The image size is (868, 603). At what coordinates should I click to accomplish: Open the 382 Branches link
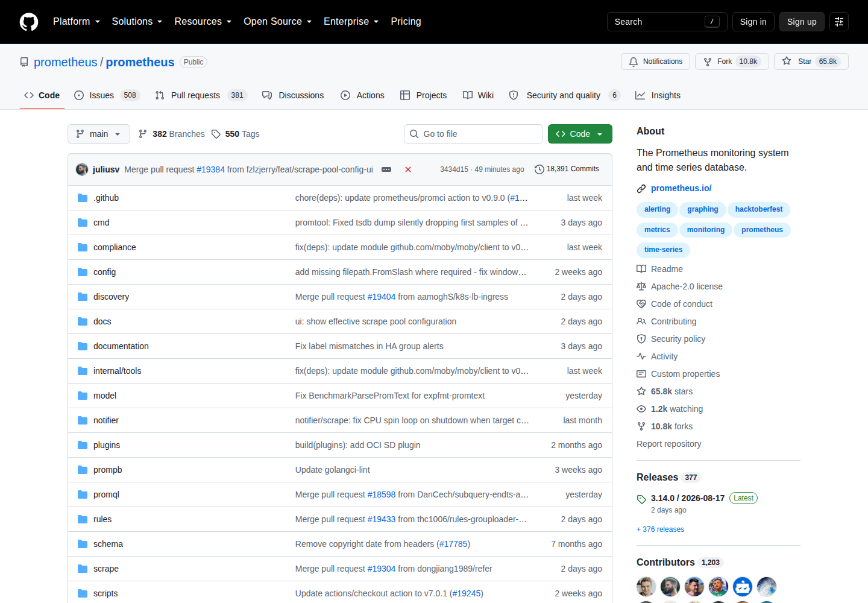pyautogui.click(x=172, y=134)
